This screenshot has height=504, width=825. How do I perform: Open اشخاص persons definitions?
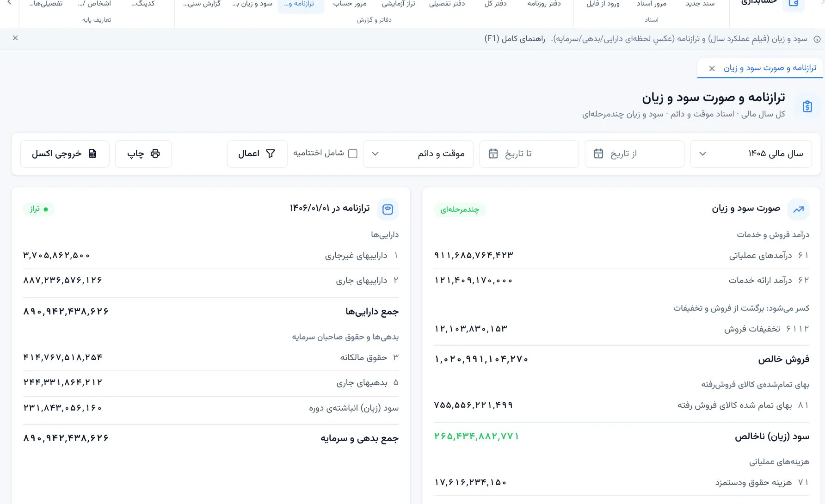coord(94,4)
